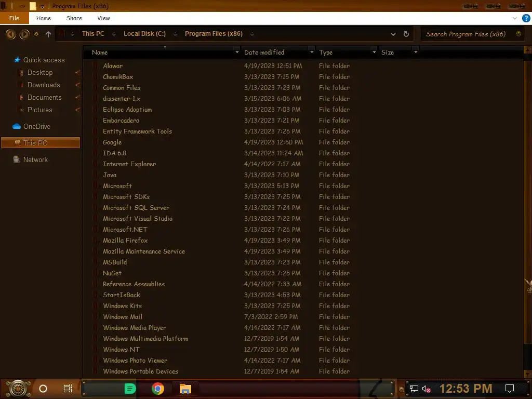
Task: Select the ChomikBox folder
Action: coord(118,77)
